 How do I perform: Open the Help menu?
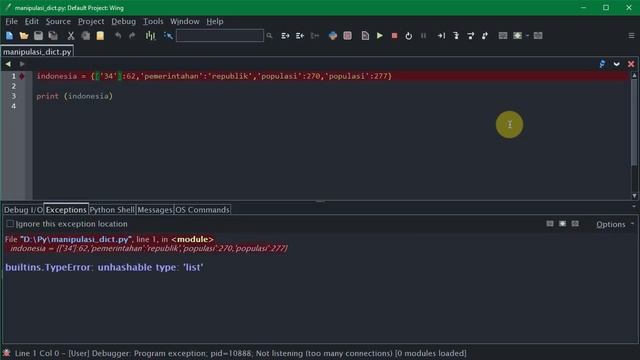(x=215, y=21)
